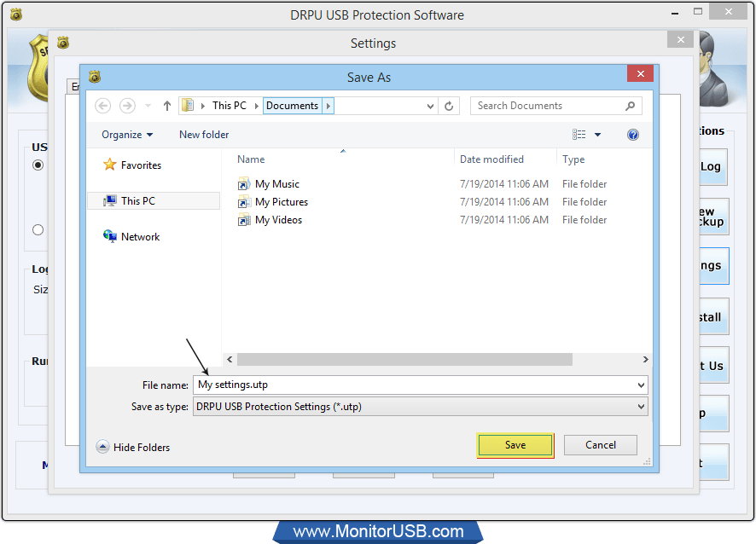
Task: Select the first radio button in main window
Action: [x=38, y=165]
